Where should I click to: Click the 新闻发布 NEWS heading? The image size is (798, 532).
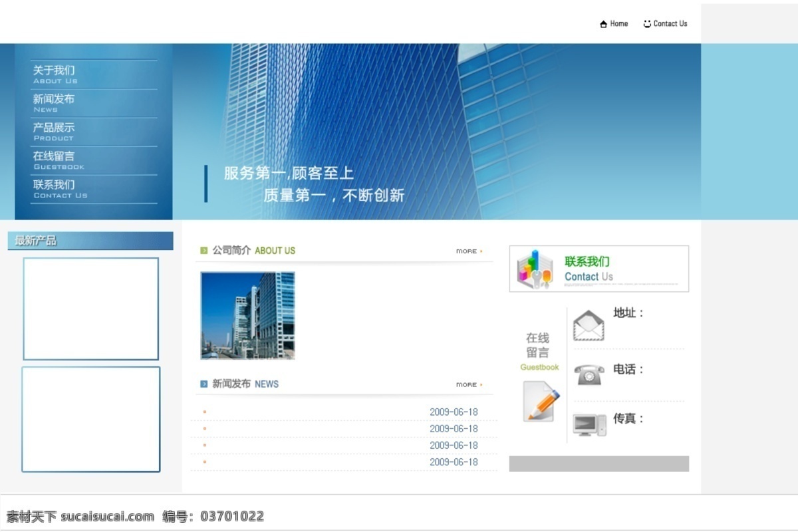[245, 384]
